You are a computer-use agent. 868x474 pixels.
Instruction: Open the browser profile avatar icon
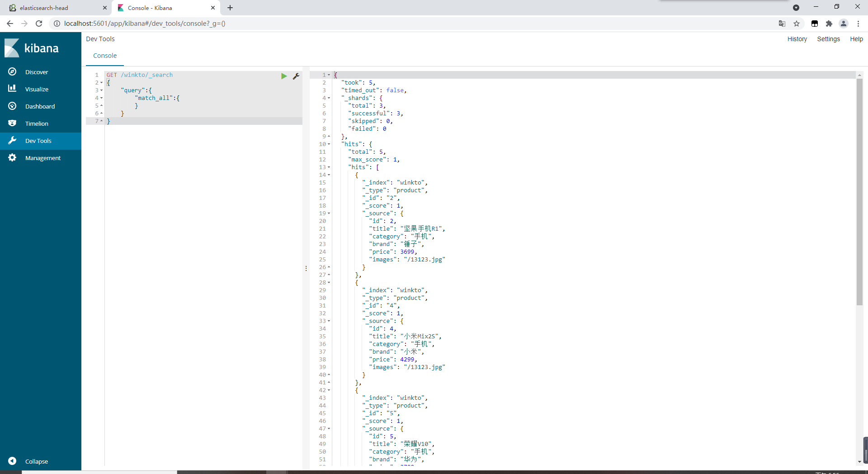pos(844,24)
